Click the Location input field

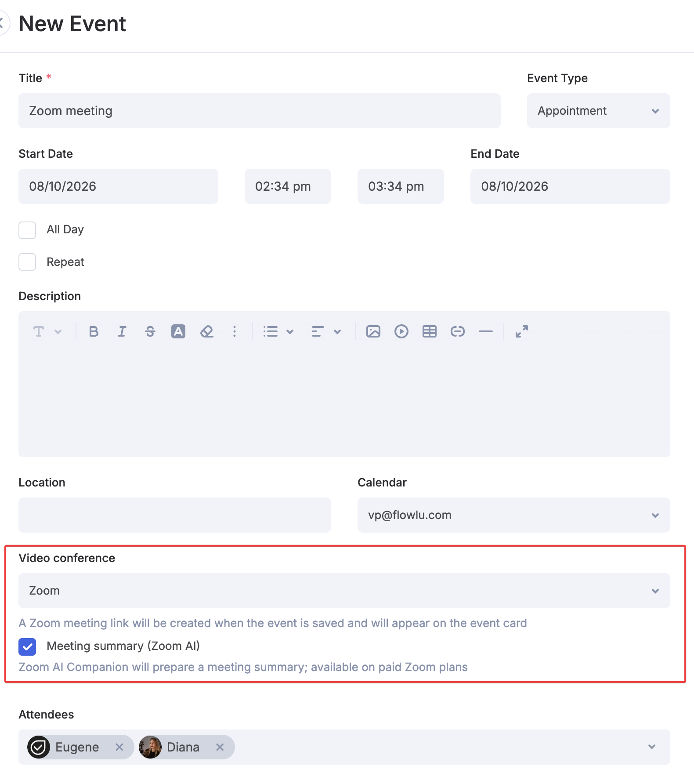175,515
